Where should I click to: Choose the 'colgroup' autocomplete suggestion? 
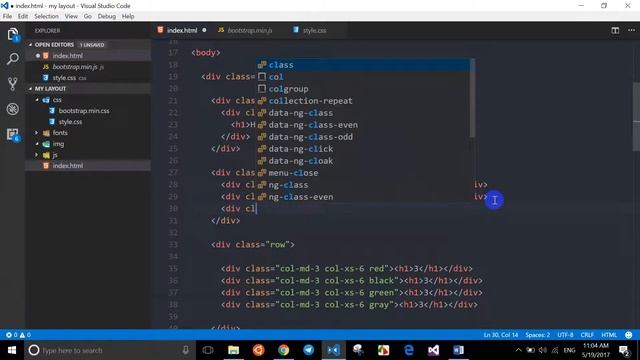[363, 89]
